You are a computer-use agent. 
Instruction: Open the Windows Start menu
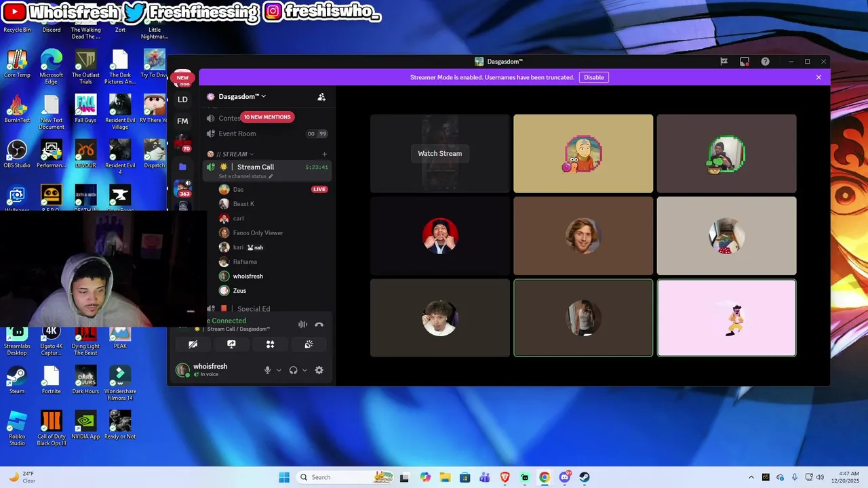click(284, 477)
